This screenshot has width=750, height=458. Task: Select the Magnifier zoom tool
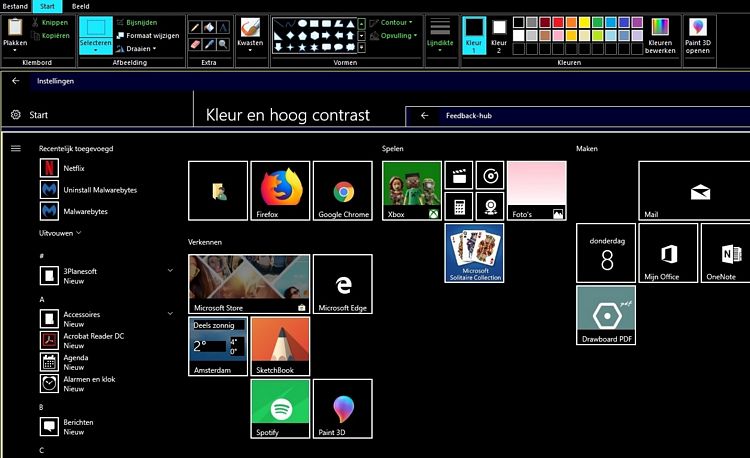(223, 44)
